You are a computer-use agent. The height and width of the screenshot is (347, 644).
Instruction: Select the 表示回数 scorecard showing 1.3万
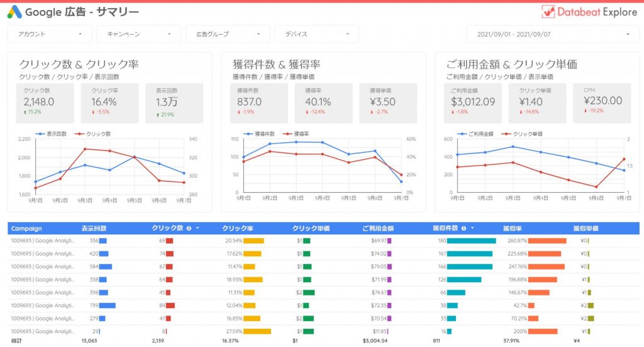point(174,103)
